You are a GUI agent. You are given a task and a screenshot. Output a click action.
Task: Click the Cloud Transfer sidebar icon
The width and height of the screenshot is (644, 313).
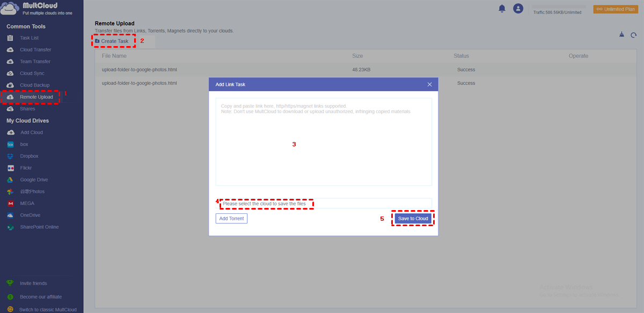point(10,50)
